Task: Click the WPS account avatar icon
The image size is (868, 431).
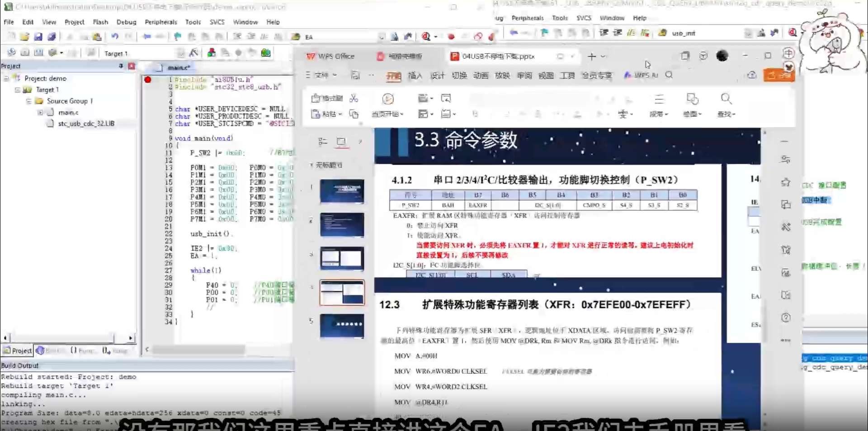Action: pos(722,56)
